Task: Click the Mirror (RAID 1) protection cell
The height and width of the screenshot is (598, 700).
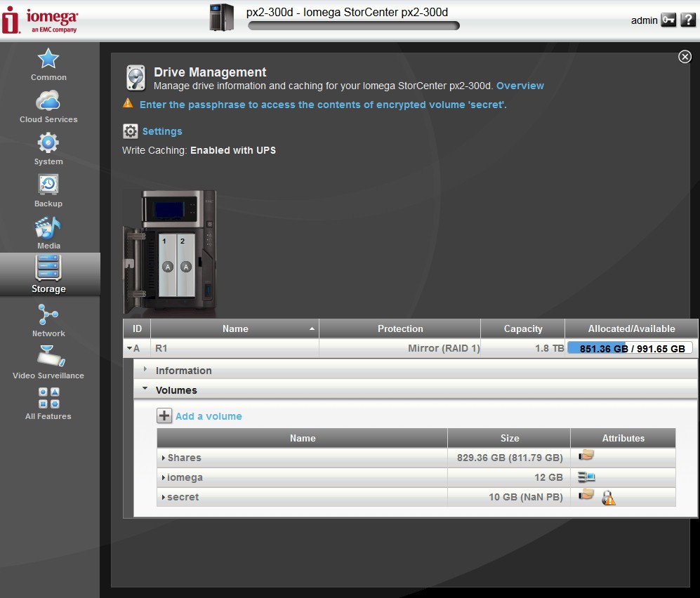Action: tap(400, 348)
